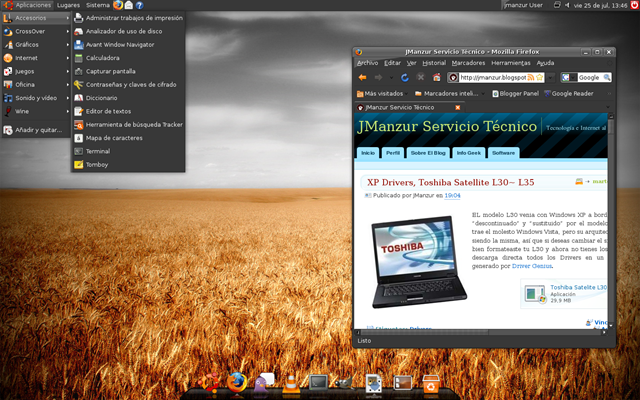Expand Sonido y vídeo submenu
This screenshot has height=400, width=640.
pos(36,98)
